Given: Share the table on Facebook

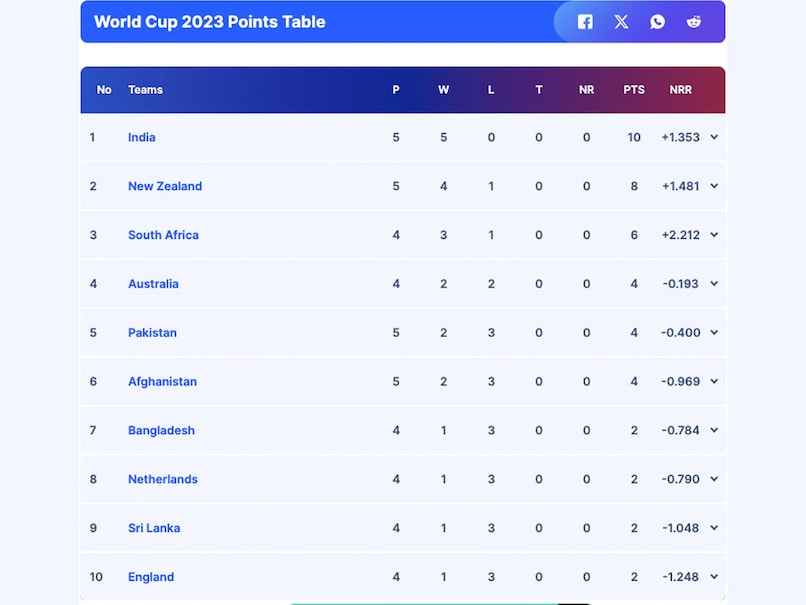Looking at the screenshot, I should (585, 22).
